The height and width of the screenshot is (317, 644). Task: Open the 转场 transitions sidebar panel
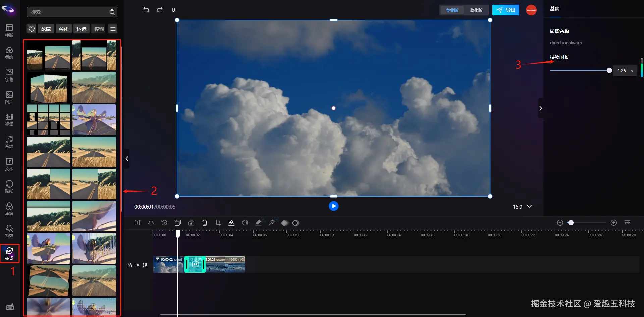pos(9,254)
